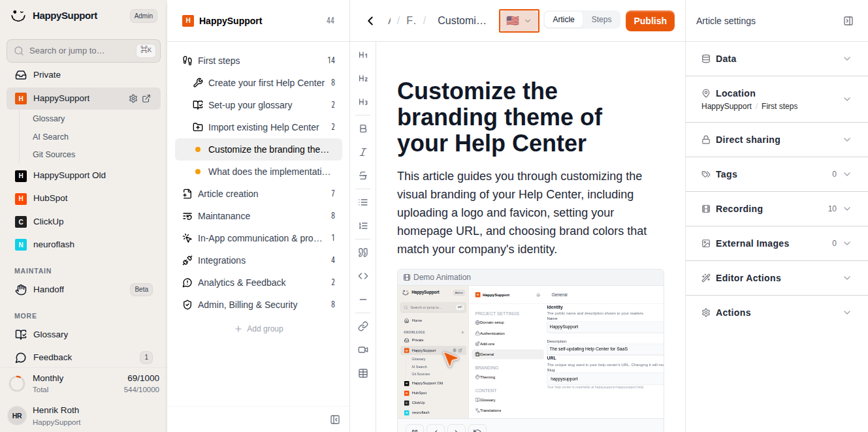This screenshot has width=868, height=432.
Task: Expand the Analytics & Feedback group
Action: pos(259,283)
